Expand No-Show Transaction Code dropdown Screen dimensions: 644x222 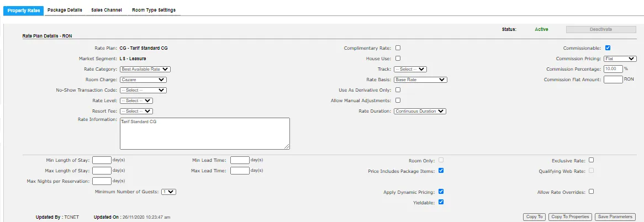pos(143,90)
